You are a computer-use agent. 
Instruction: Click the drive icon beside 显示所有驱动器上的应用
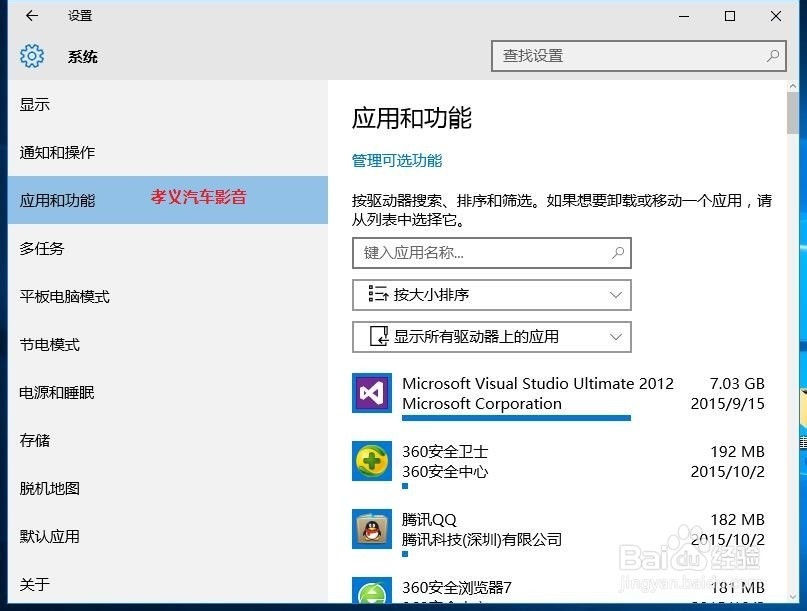pos(379,336)
